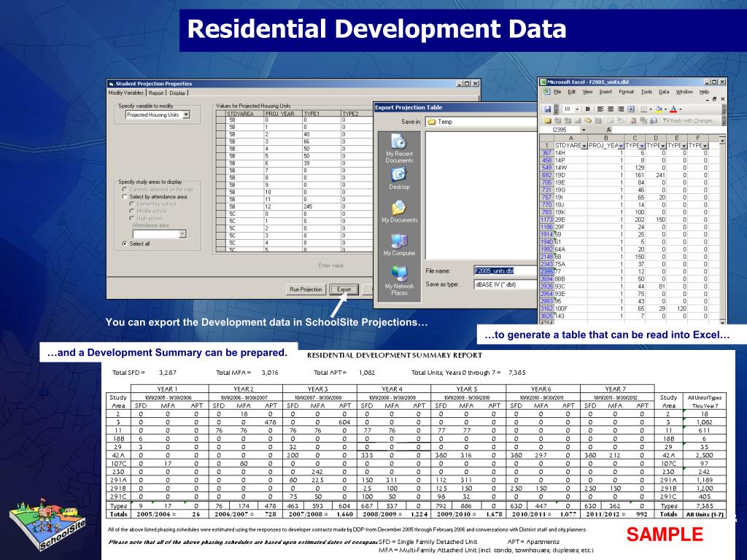Click column A header in Excel
This screenshot has width=747, height=560.
[570, 138]
